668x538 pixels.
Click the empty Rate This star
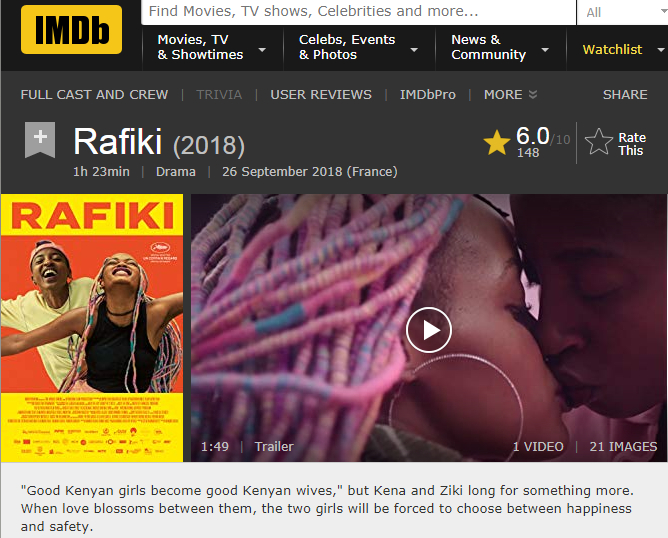(x=598, y=142)
